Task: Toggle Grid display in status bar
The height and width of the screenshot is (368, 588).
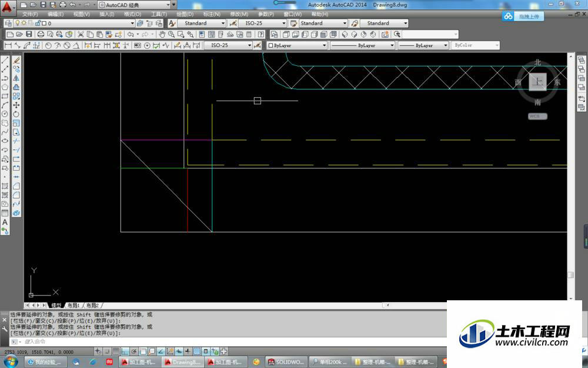Action: (116, 352)
